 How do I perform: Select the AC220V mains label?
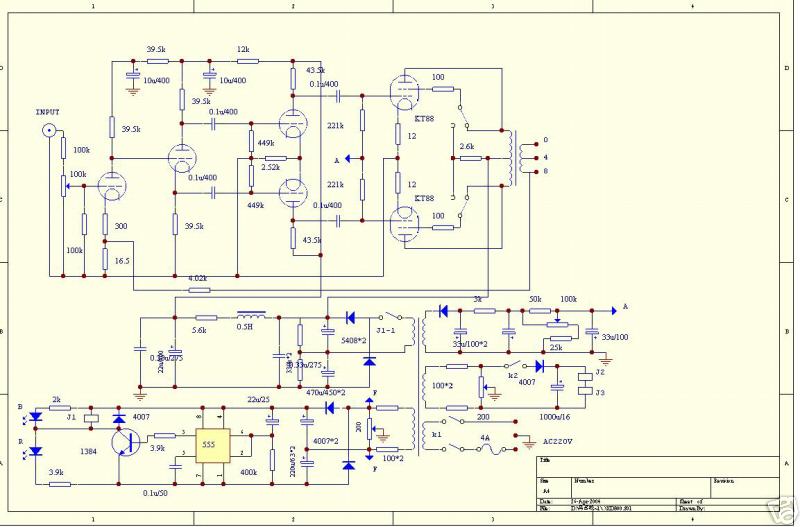coord(558,441)
